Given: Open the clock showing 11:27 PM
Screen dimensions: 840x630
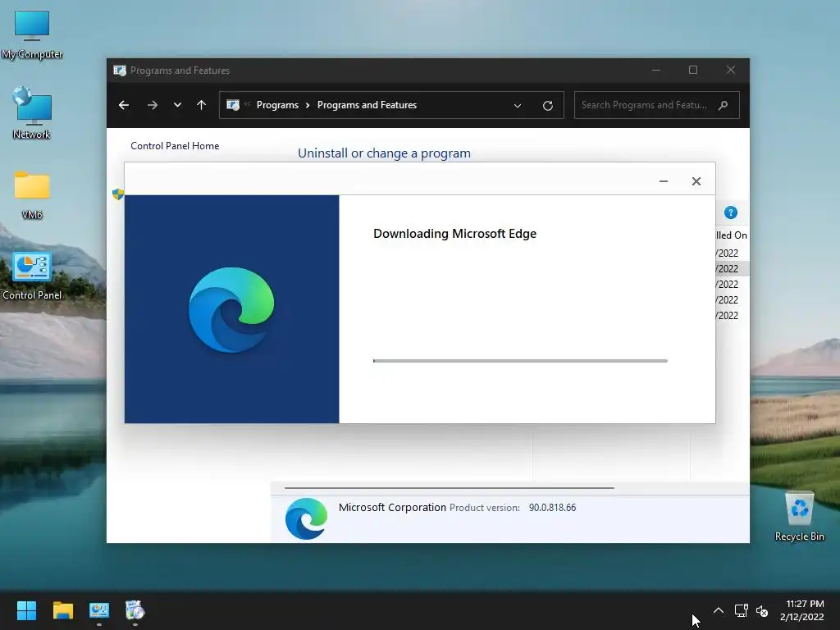Looking at the screenshot, I should point(802,610).
